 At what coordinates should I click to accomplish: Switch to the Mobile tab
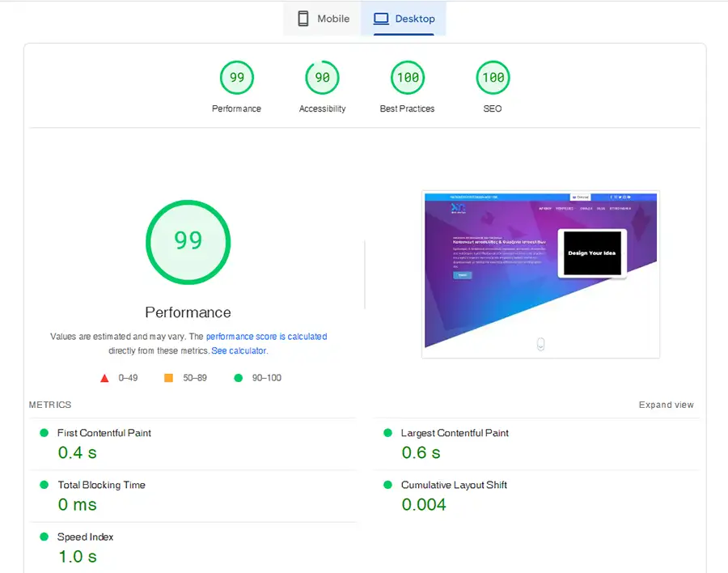click(323, 19)
